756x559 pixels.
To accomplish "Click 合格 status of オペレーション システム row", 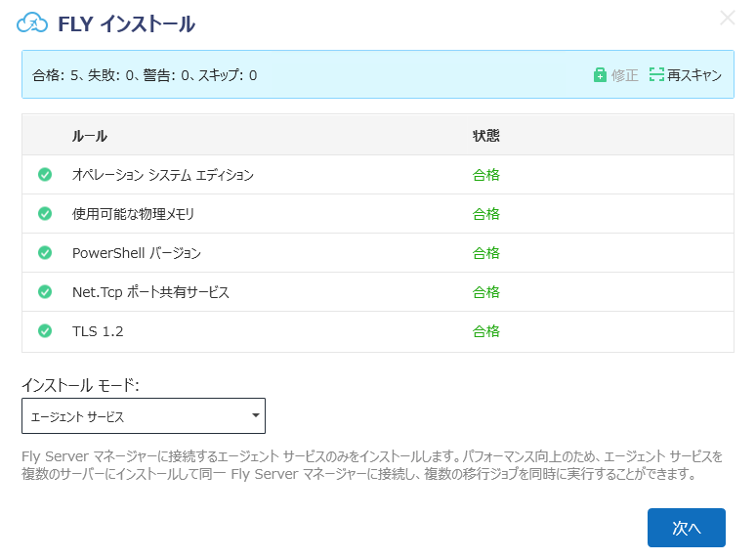I will pos(486,175).
